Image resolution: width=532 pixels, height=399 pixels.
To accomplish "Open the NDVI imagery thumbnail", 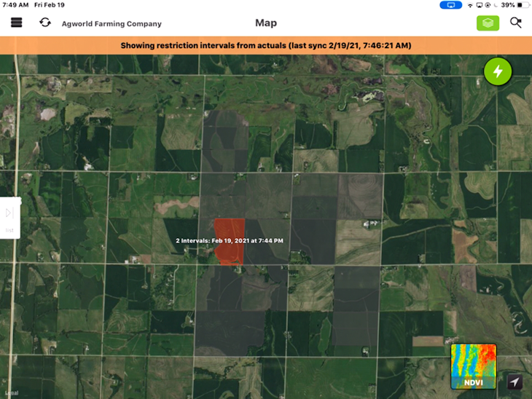I will pos(474,366).
